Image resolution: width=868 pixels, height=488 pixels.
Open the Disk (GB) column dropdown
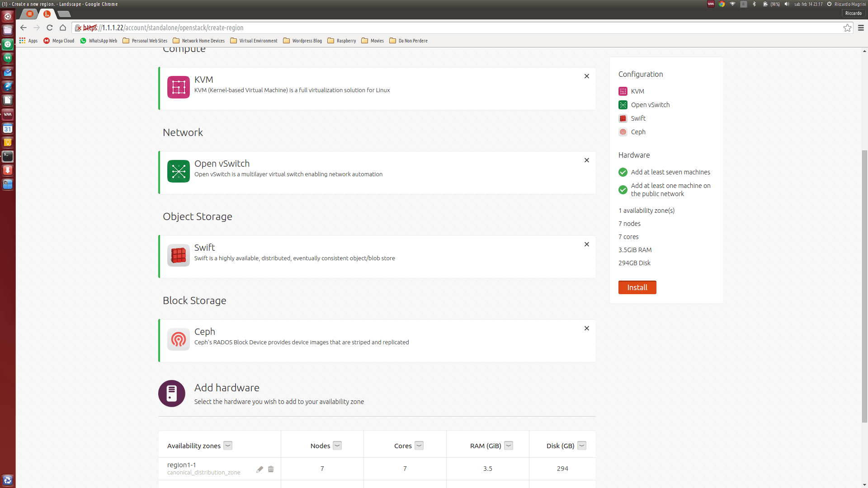(x=582, y=446)
